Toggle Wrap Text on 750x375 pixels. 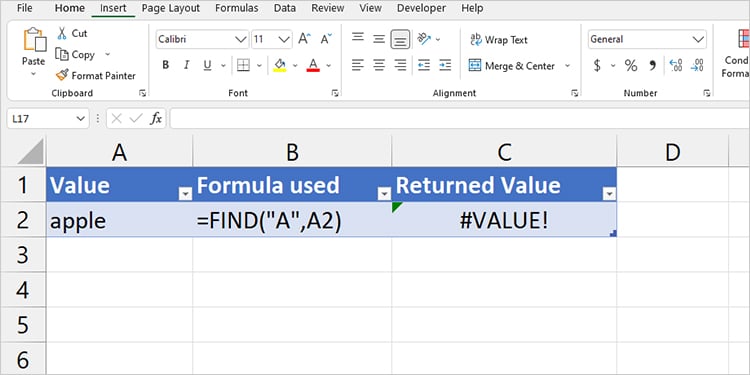(x=499, y=40)
